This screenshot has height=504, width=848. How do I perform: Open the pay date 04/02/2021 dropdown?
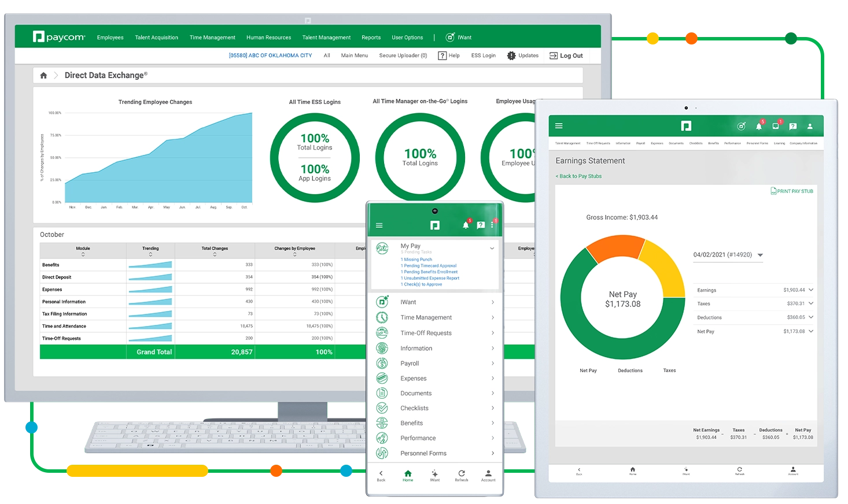pos(728,255)
